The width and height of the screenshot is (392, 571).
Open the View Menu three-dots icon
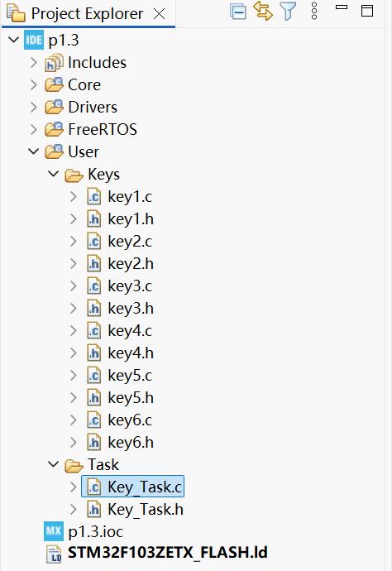(314, 11)
